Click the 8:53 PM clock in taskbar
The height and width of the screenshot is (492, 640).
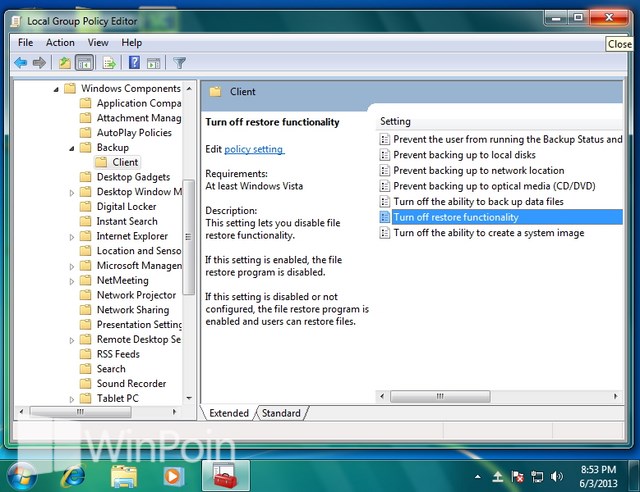(x=598, y=469)
